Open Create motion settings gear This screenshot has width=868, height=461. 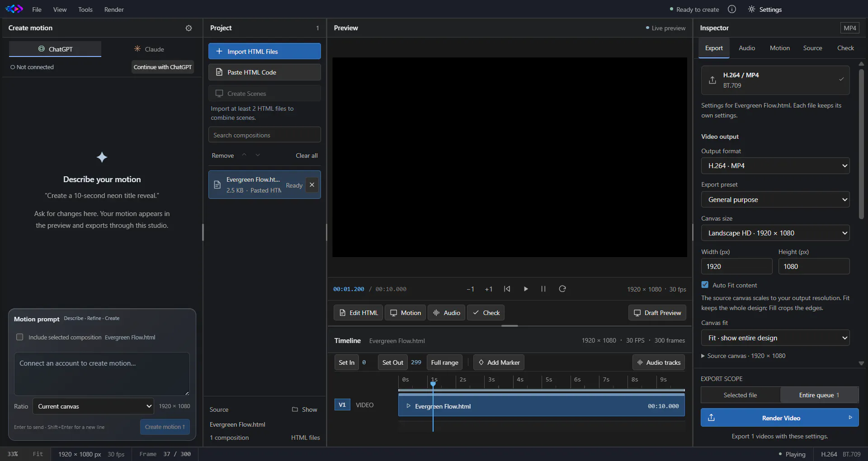coord(189,28)
